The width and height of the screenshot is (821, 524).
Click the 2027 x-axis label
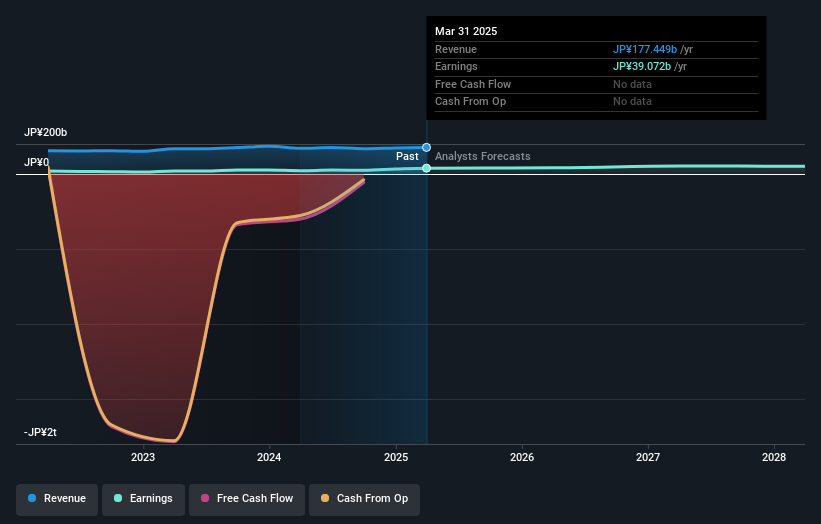point(648,457)
